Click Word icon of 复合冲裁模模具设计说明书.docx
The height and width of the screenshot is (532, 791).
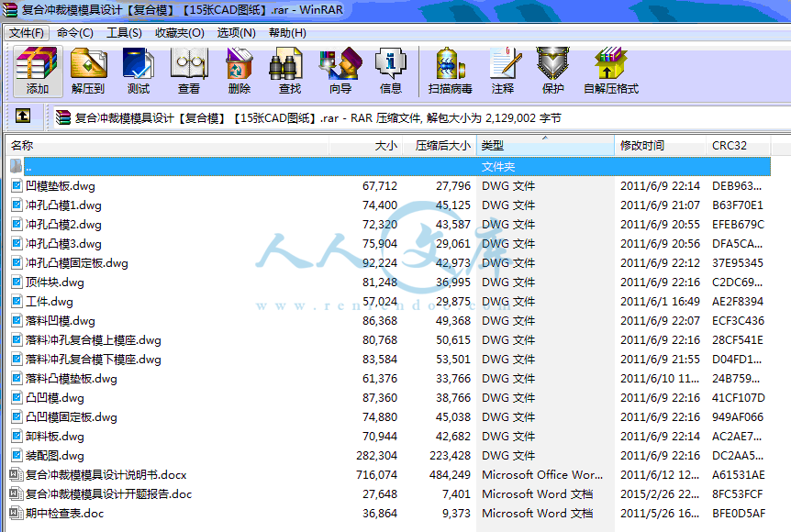coord(17,474)
